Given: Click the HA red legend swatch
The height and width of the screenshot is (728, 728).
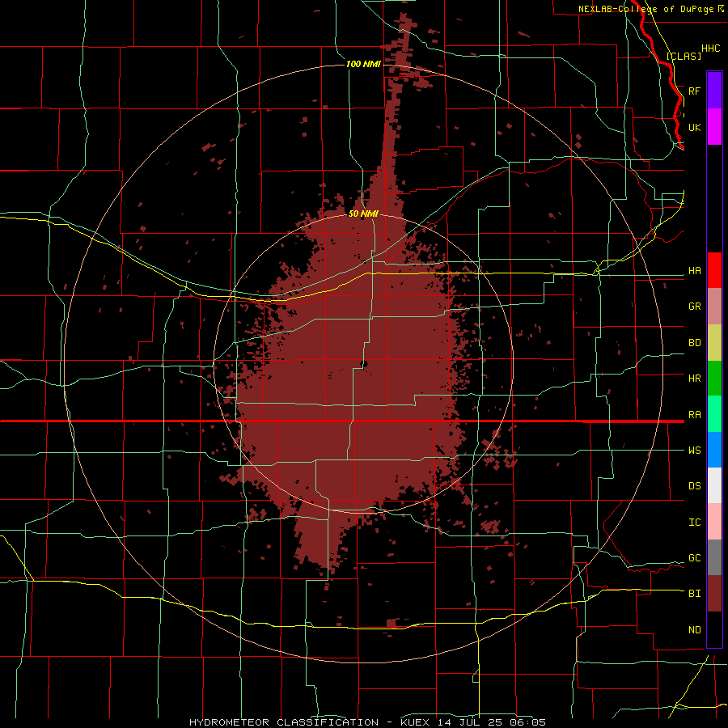Looking at the screenshot, I should (714, 270).
